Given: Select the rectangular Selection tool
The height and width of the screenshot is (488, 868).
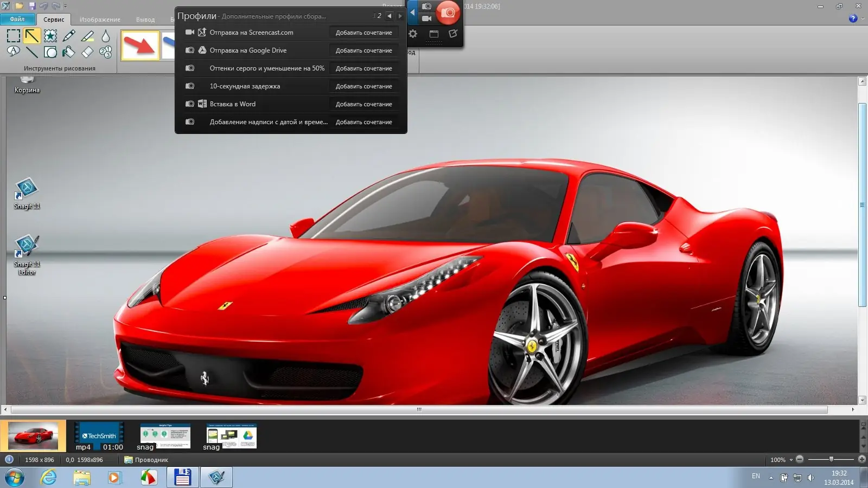Looking at the screenshot, I should coord(14,36).
